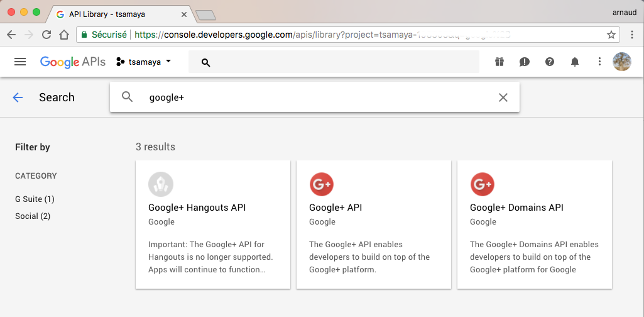Open the tsamaya project selector dropdown
Screen dimensions: 644x317
pyautogui.click(x=144, y=62)
